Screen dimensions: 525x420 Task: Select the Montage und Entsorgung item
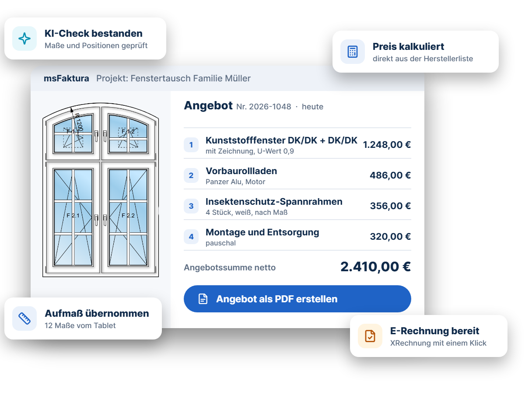[297, 235]
